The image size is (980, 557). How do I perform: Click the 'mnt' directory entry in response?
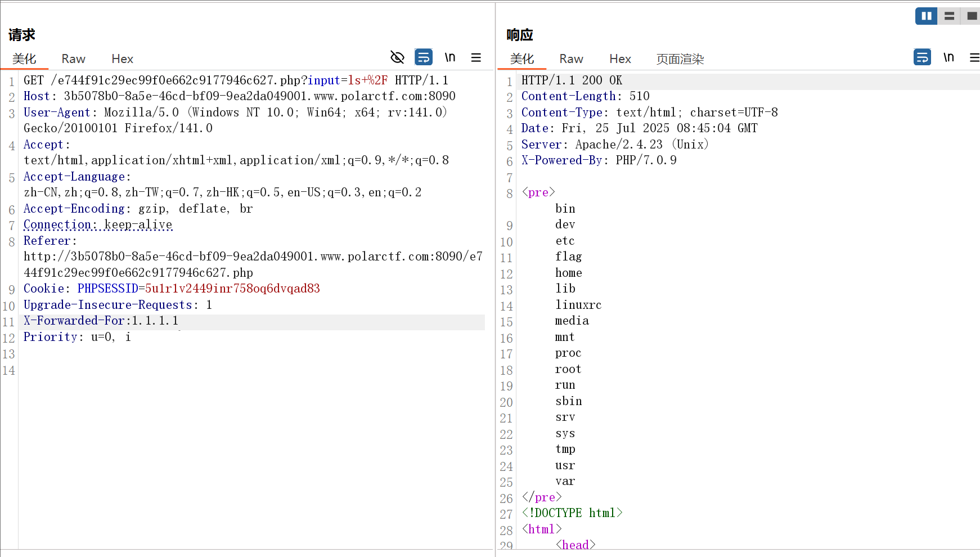pyautogui.click(x=565, y=337)
